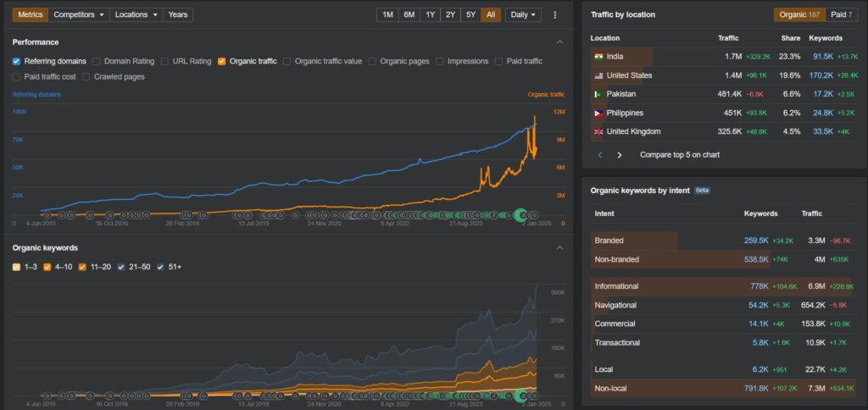Click the Pakistan flag icon
This screenshot has height=410, width=868.
click(598, 94)
